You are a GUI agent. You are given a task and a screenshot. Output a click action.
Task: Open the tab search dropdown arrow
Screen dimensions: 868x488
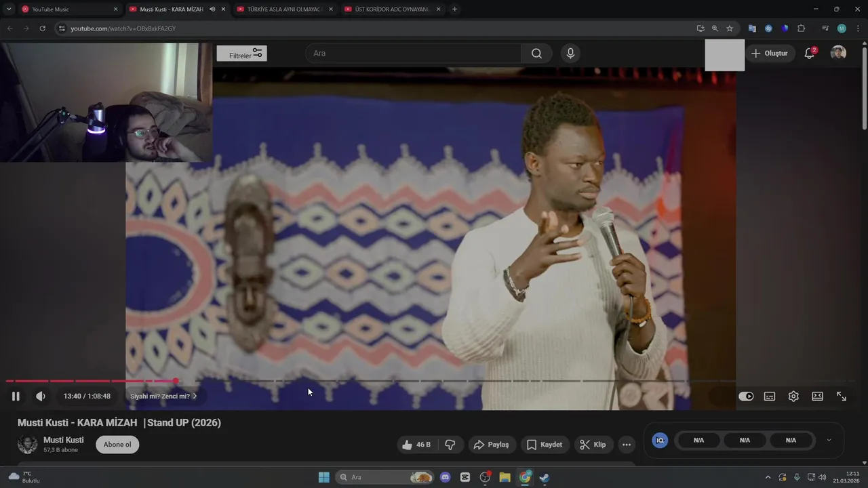click(9, 9)
